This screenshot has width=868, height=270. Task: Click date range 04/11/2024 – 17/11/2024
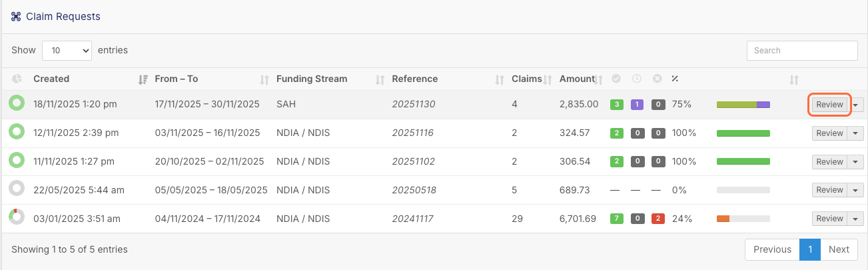click(x=207, y=218)
